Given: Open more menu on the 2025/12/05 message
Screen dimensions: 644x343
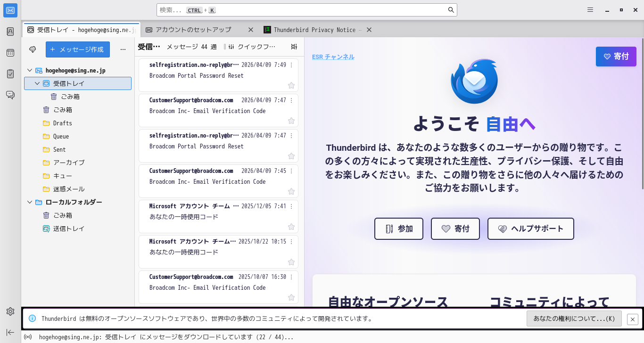Looking at the screenshot, I should [291, 206].
